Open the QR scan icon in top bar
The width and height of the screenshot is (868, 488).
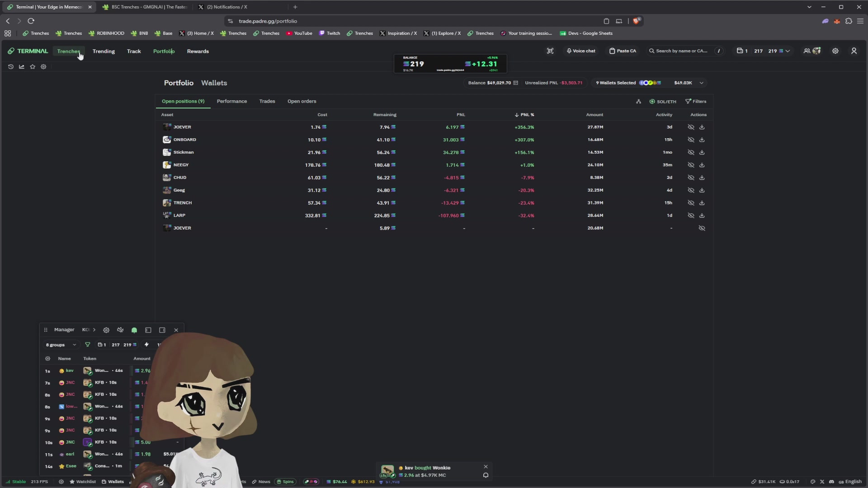point(550,51)
